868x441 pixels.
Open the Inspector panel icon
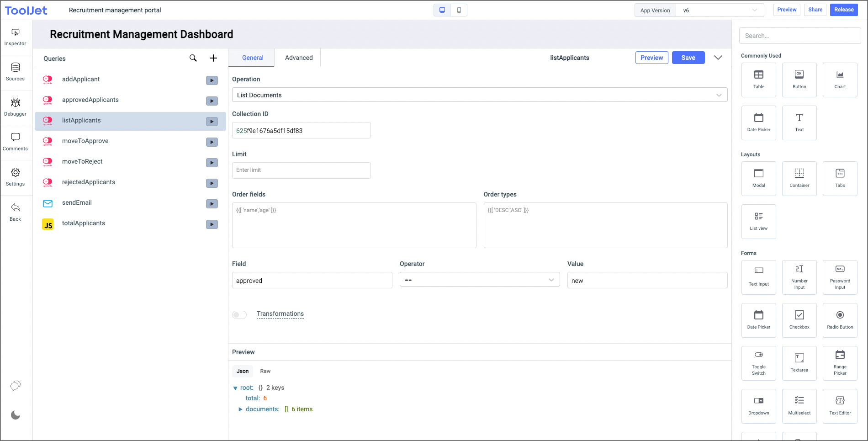(16, 33)
